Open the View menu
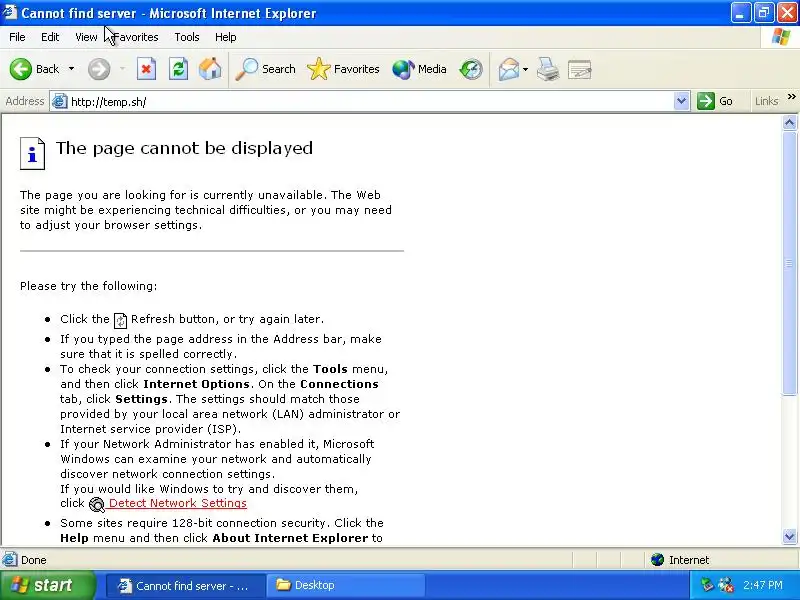This screenshot has width=800, height=600. [x=86, y=37]
